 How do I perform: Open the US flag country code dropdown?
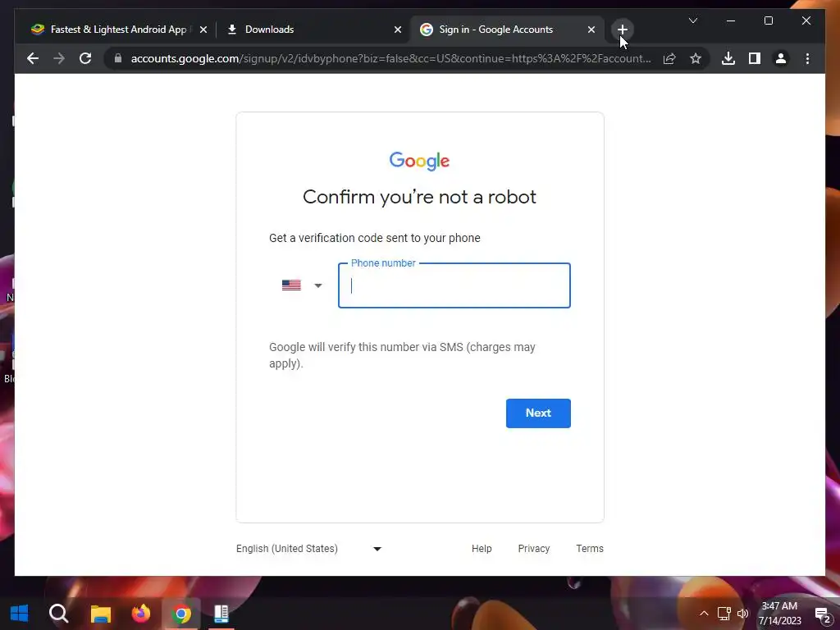(302, 285)
